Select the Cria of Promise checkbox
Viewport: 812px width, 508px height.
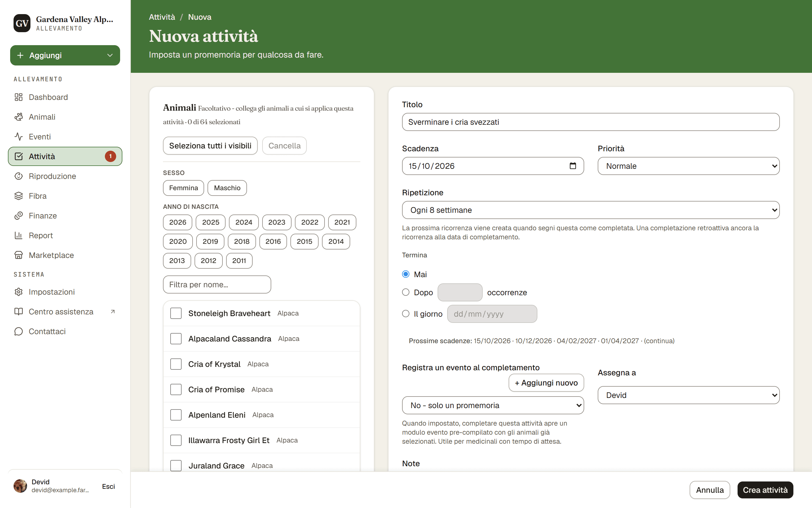176,389
